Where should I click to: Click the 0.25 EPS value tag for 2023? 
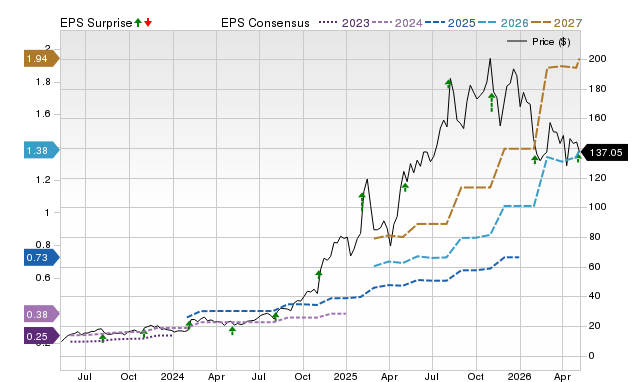(x=42, y=336)
